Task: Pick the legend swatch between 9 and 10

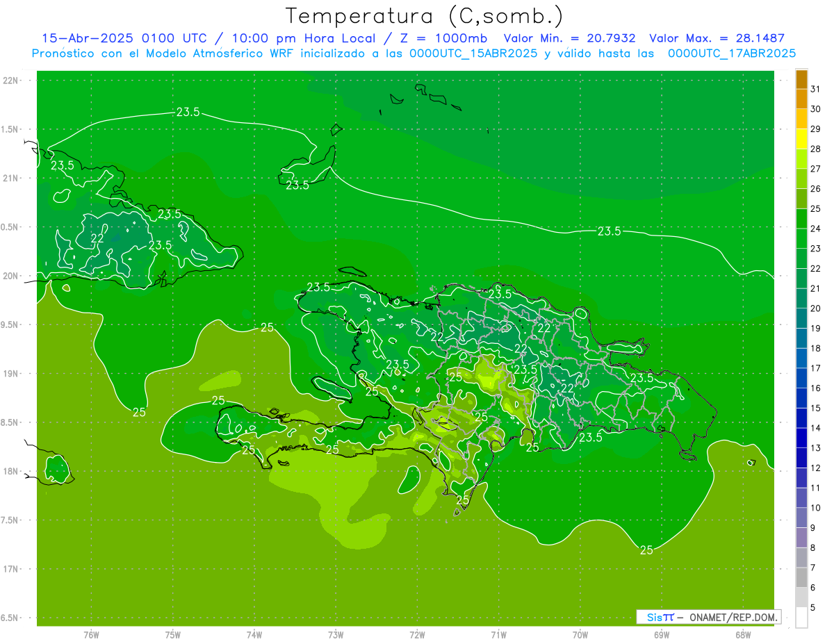Action: pyautogui.click(x=802, y=518)
